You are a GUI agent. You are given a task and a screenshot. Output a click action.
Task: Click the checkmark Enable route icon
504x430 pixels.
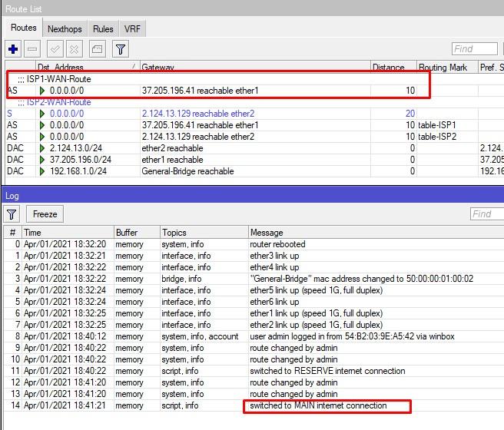(56, 49)
